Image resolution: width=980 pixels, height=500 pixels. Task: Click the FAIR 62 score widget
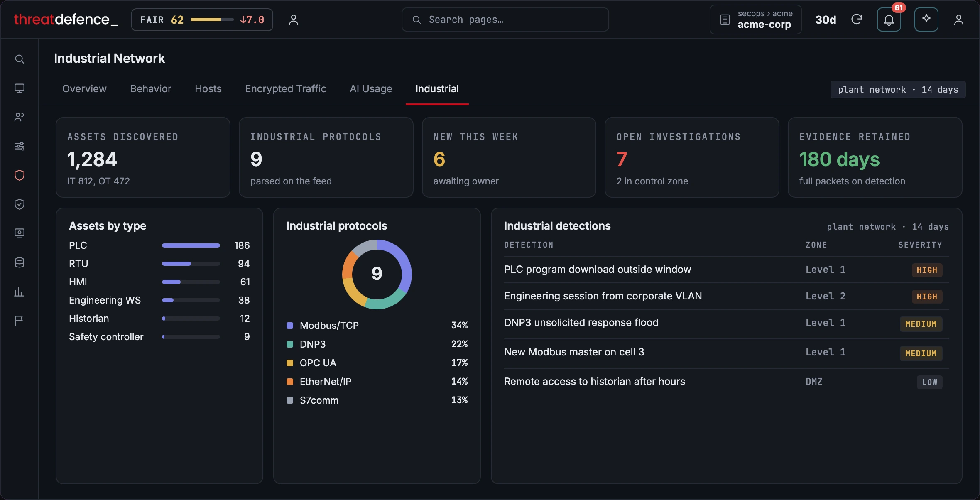tap(202, 20)
